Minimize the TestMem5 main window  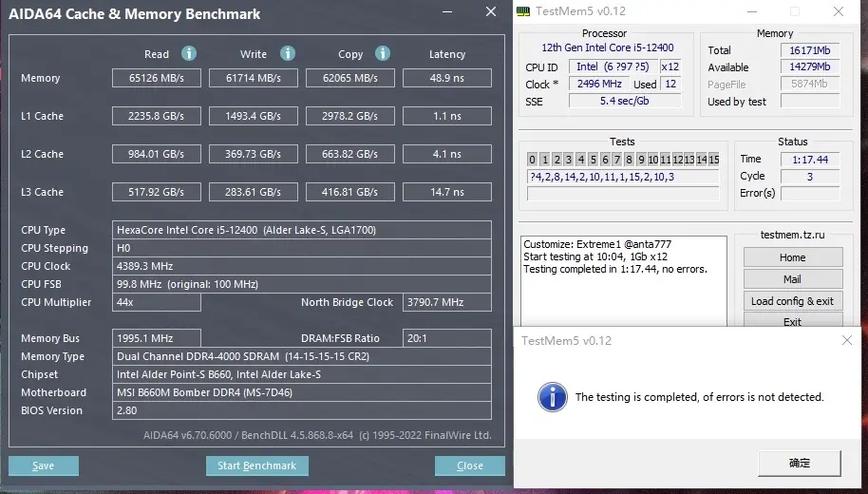point(752,12)
